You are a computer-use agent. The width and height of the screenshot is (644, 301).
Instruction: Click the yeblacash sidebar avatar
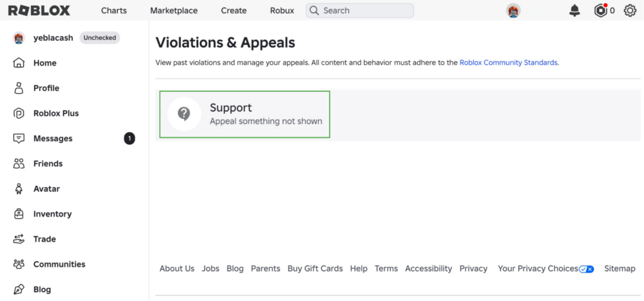[19, 38]
